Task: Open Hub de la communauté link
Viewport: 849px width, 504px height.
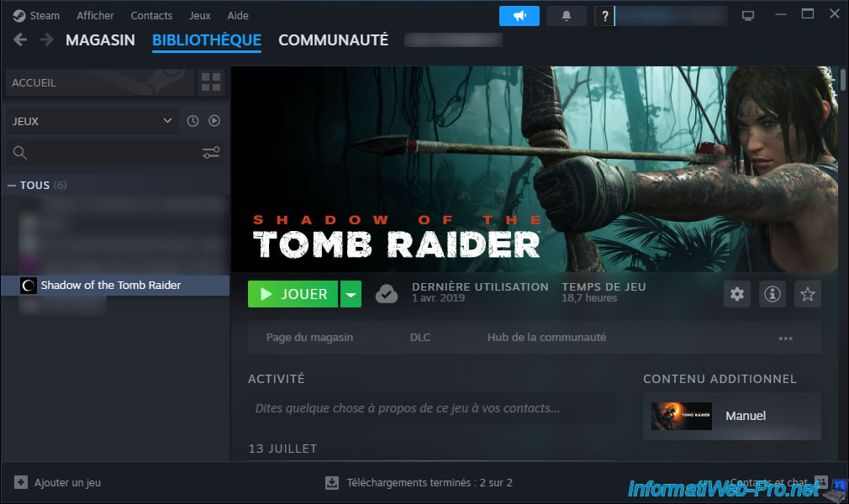Action: point(546,338)
